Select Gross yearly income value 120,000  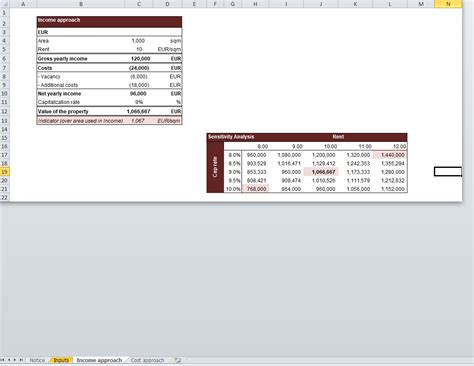coord(139,59)
